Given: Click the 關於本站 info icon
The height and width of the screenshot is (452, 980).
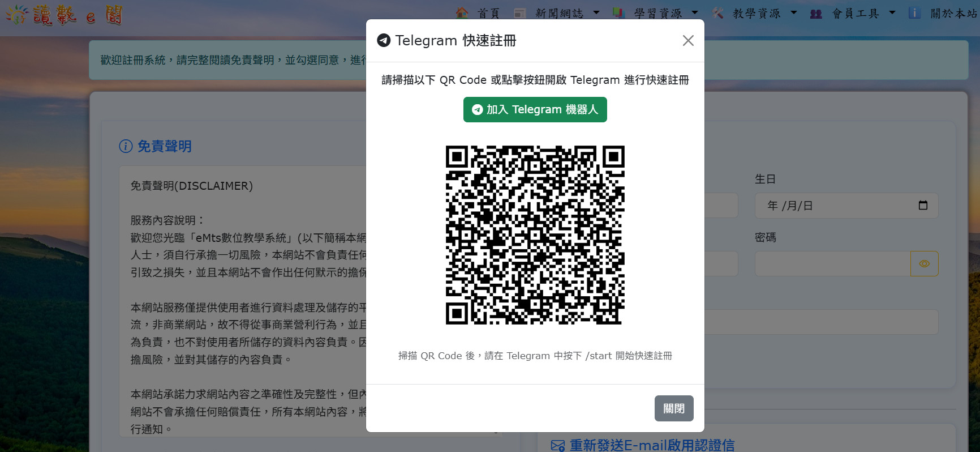Looking at the screenshot, I should pos(914,13).
